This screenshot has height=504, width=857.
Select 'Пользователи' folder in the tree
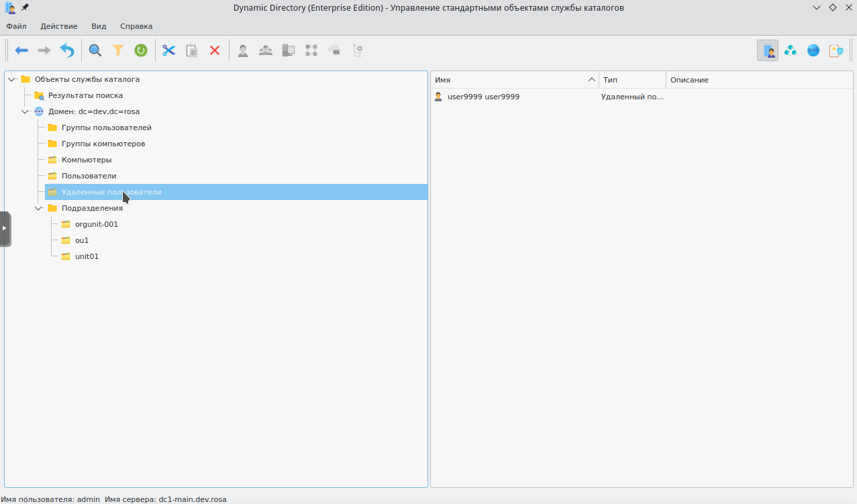[x=89, y=176]
